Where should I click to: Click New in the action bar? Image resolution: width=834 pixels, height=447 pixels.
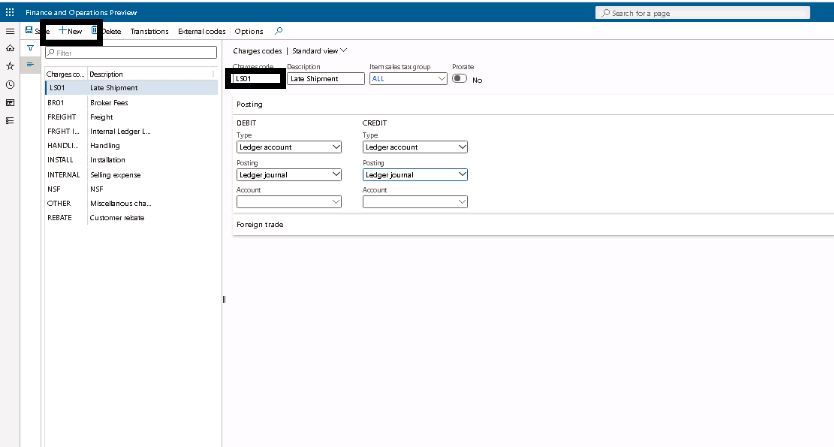tap(71, 31)
